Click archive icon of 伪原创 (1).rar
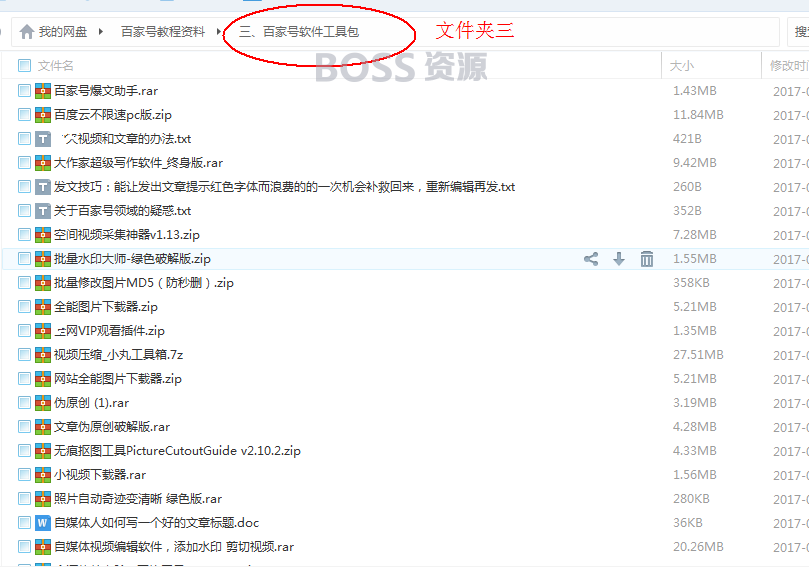Image resolution: width=809 pixels, height=580 pixels. (43, 402)
